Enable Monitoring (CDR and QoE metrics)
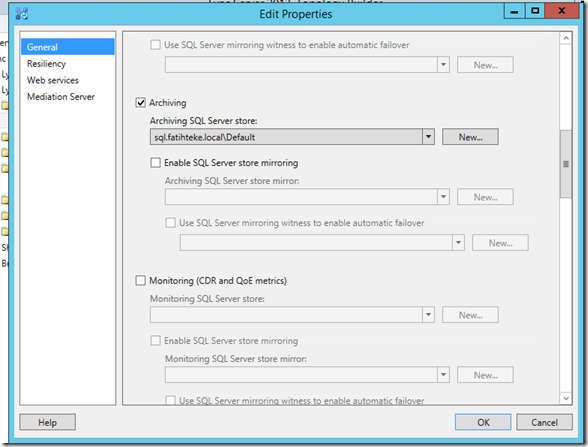The image size is (588, 447). pos(140,280)
